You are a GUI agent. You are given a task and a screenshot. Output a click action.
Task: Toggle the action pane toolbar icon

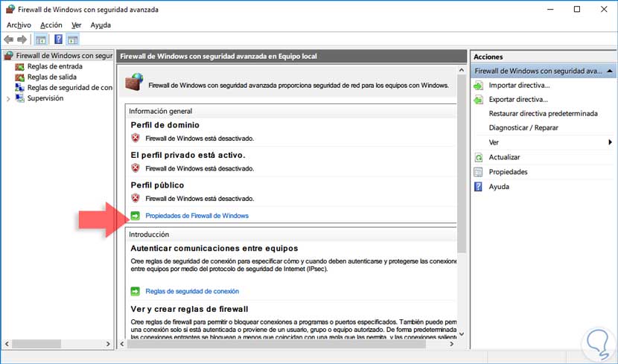73,39
